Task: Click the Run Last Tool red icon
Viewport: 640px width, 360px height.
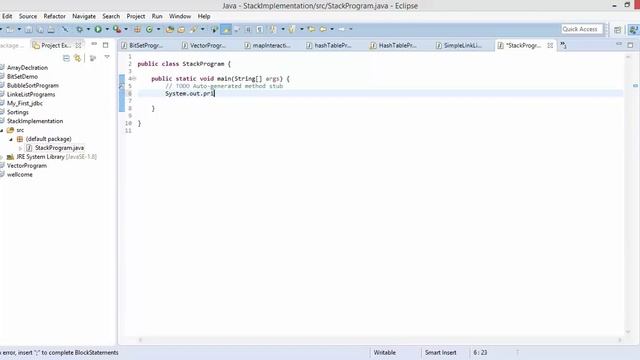Action: coord(117,29)
